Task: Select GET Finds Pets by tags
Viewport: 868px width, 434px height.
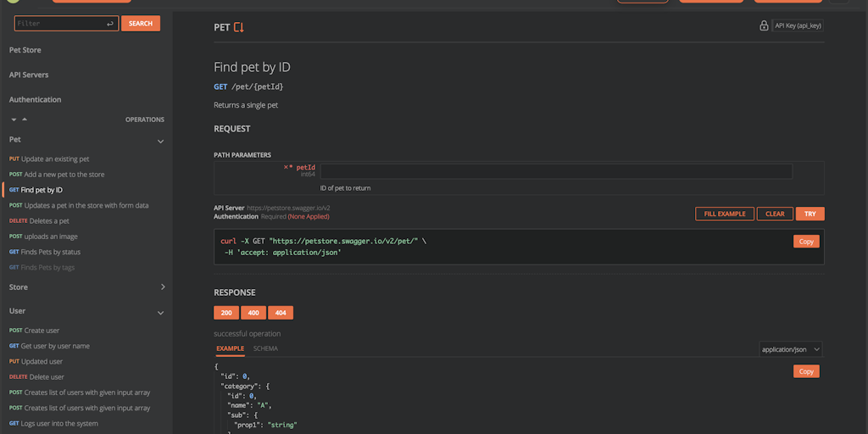Action: (x=42, y=267)
